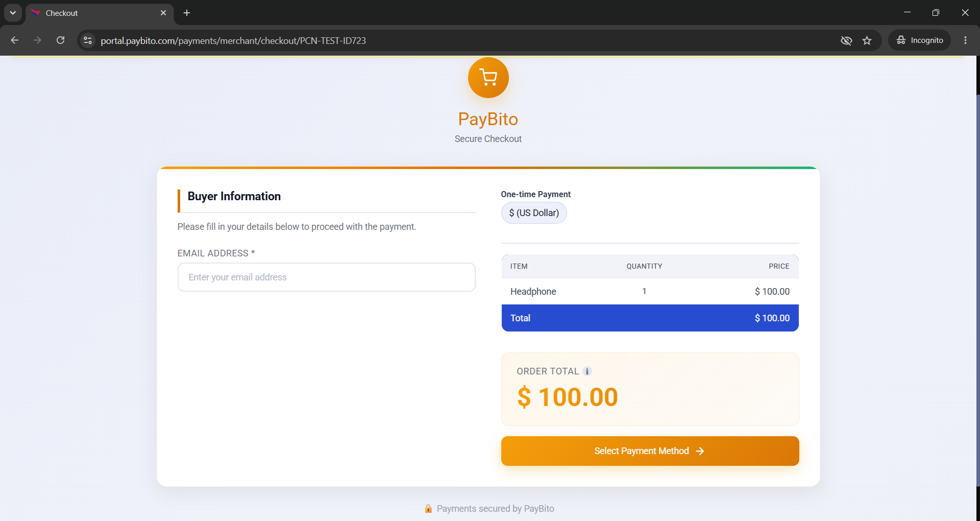Click the browser forward arrow
The height and width of the screenshot is (521, 980).
pyautogui.click(x=37, y=40)
